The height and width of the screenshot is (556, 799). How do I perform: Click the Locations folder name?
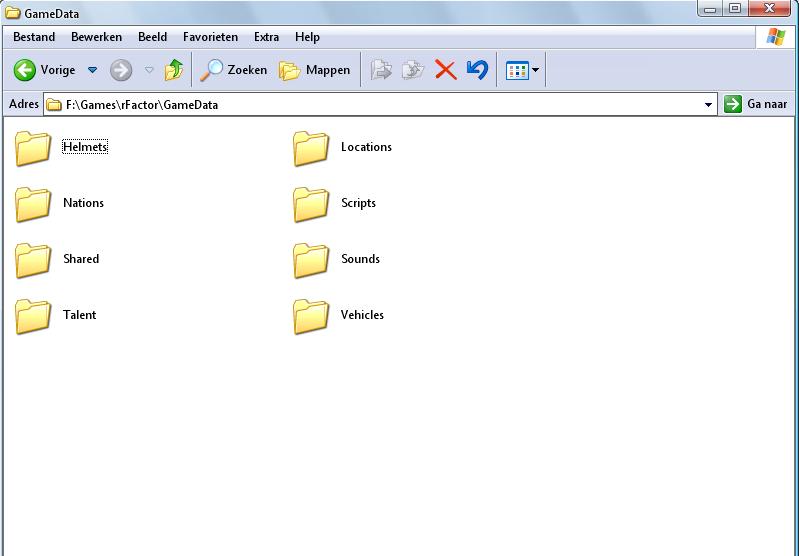366,147
